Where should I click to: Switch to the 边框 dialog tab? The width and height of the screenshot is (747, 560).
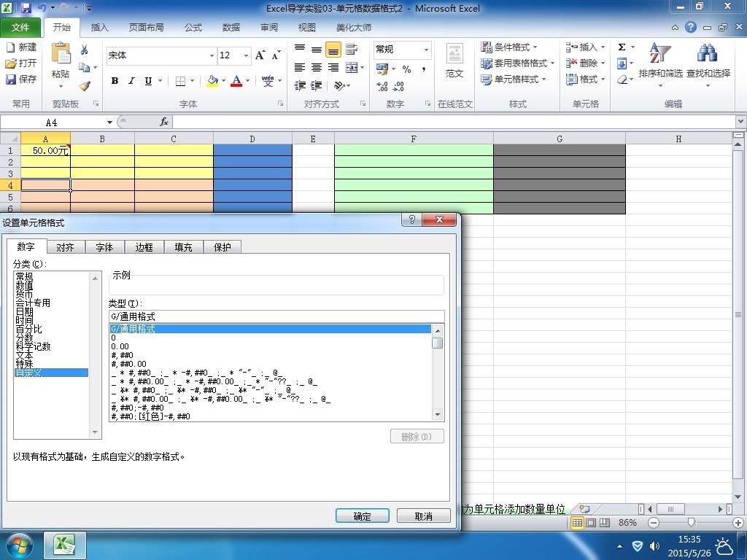coord(144,247)
